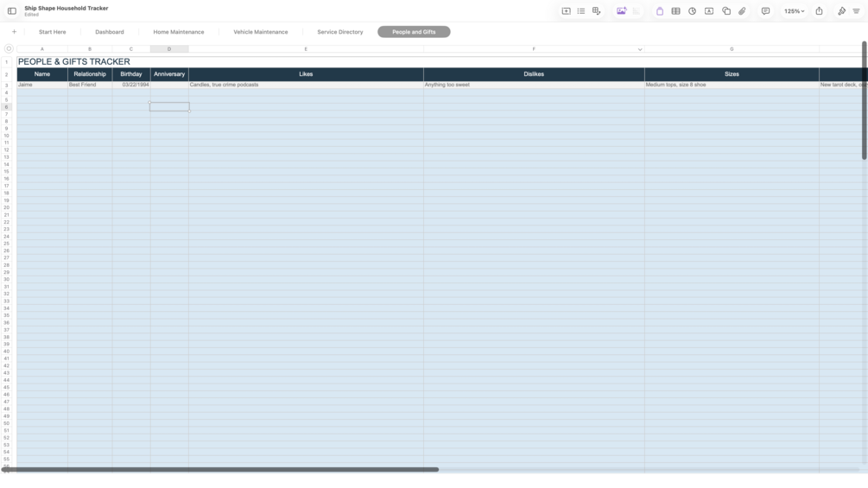Open the Service Directory sheet tab
Image resolution: width=868 pixels, height=488 pixels.
pos(340,32)
